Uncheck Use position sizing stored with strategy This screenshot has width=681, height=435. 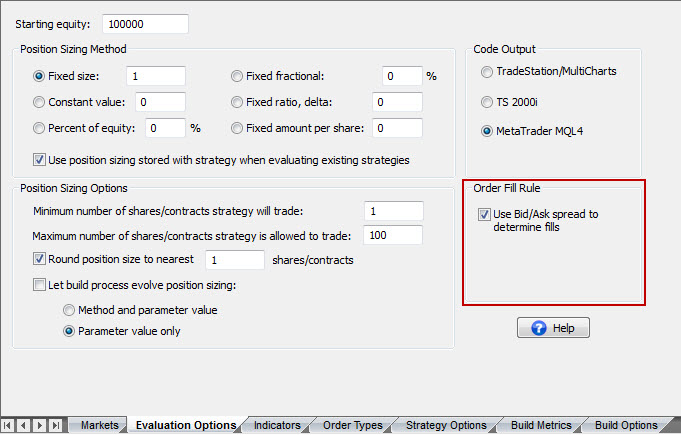point(40,159)
